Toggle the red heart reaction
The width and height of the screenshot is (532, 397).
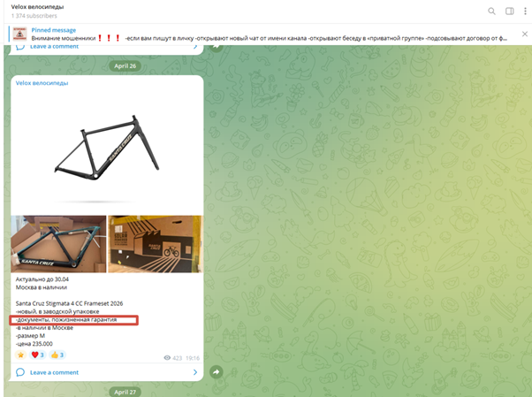point(38,355)
